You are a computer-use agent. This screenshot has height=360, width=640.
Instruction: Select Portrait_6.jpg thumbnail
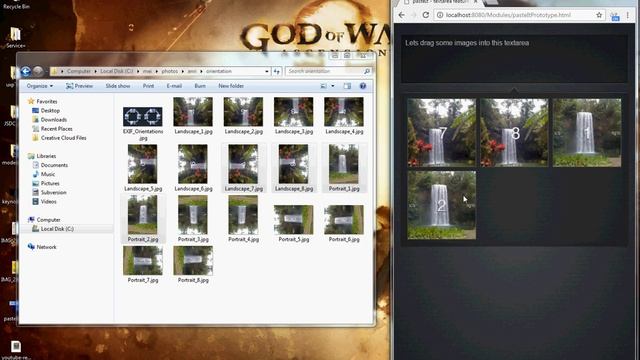pyautogui.click(x=344, y=220)
